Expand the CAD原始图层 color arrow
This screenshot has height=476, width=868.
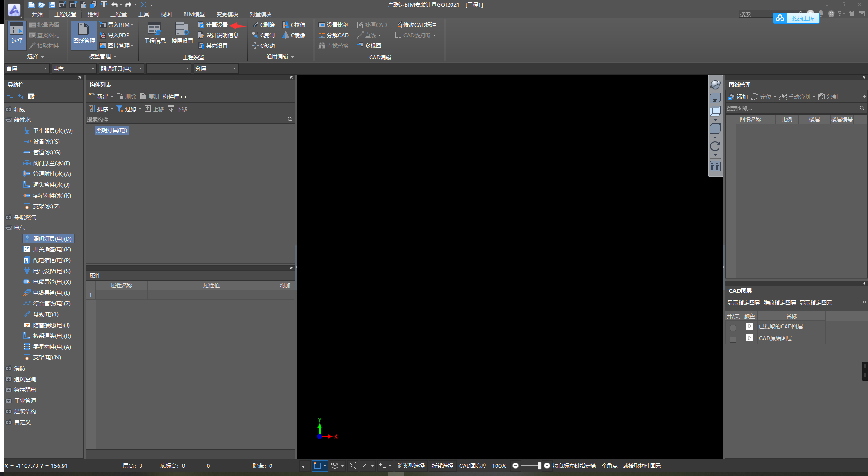tap(749, 338)
